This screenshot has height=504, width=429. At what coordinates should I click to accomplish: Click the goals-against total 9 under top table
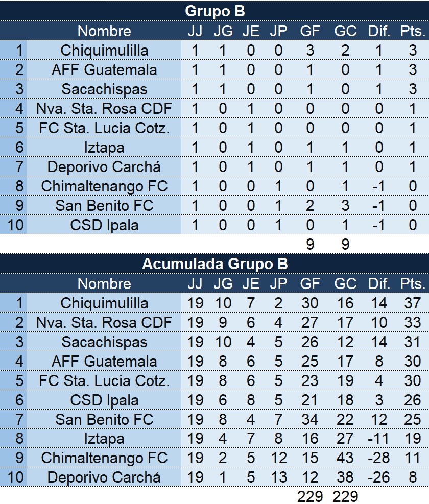(345, 244)
